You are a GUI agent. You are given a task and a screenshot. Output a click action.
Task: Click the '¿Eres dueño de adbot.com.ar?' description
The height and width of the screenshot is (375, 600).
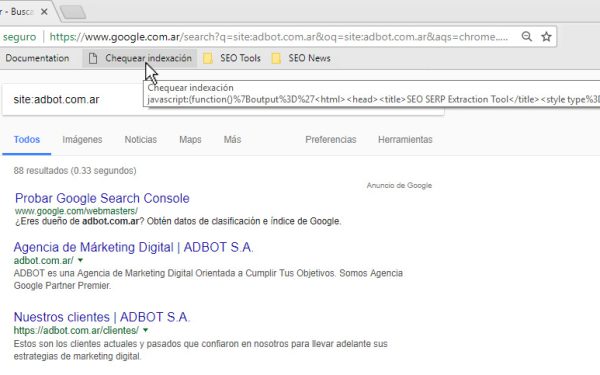pyautogui.click(x=178, y=221)
